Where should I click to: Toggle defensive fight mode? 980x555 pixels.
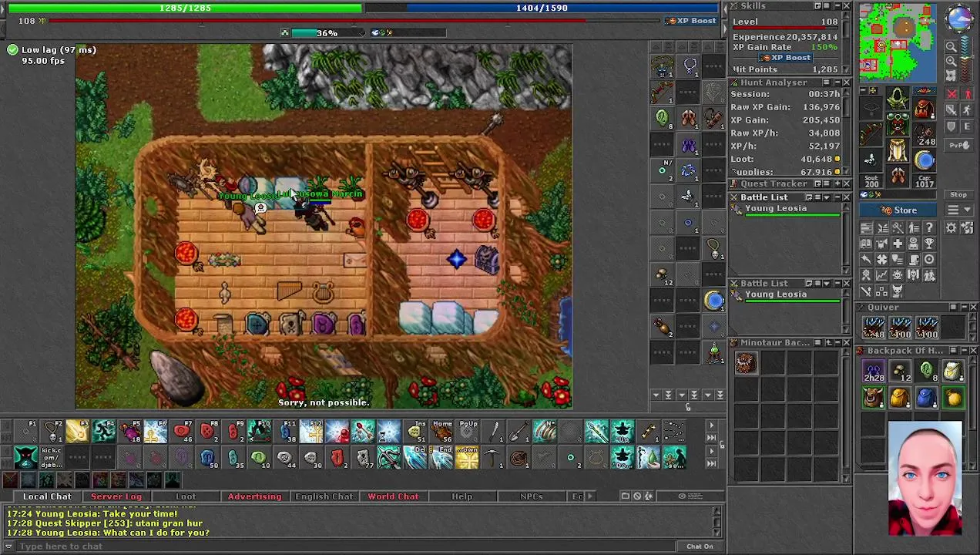click(x=951, y=127)
